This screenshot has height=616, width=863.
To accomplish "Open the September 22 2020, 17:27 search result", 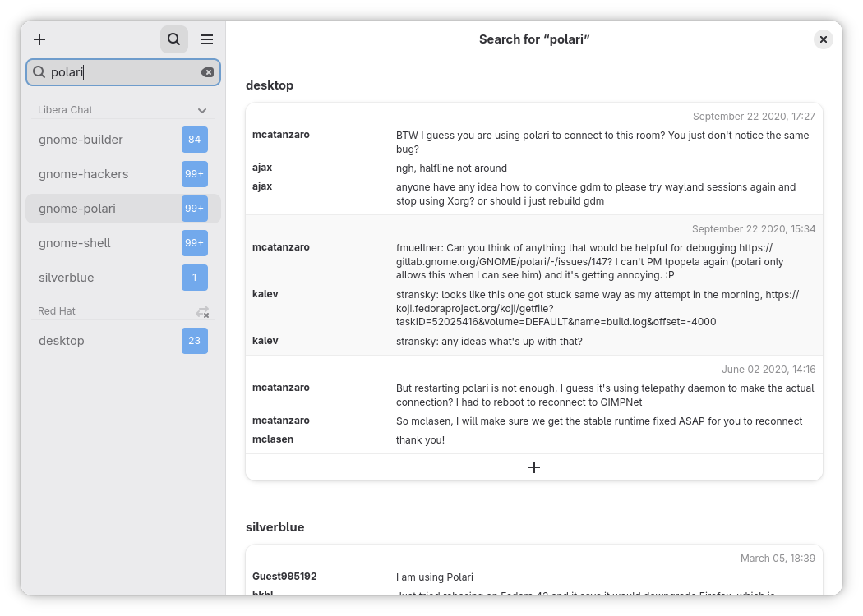I will [534, 159].
